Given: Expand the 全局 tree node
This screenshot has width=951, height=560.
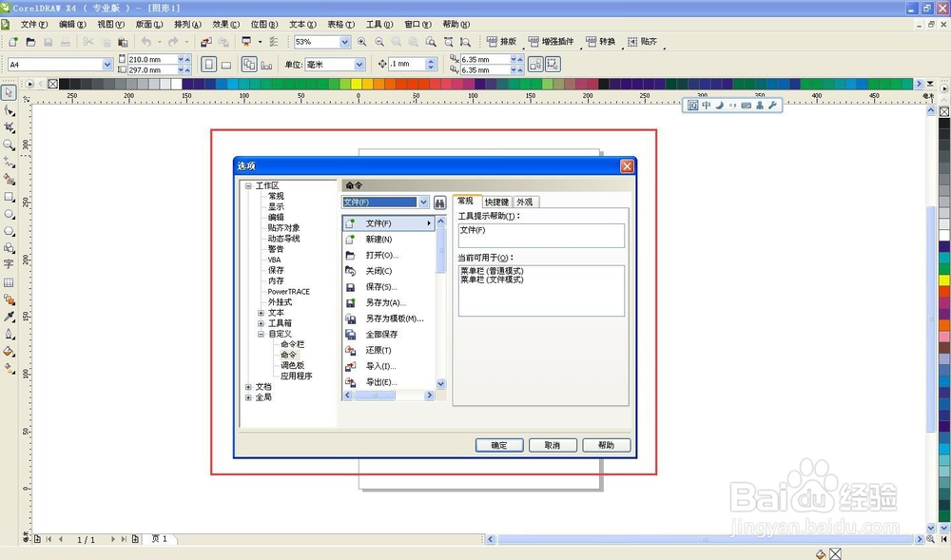Looking at the screenshot, I should (x=248, y=397).
